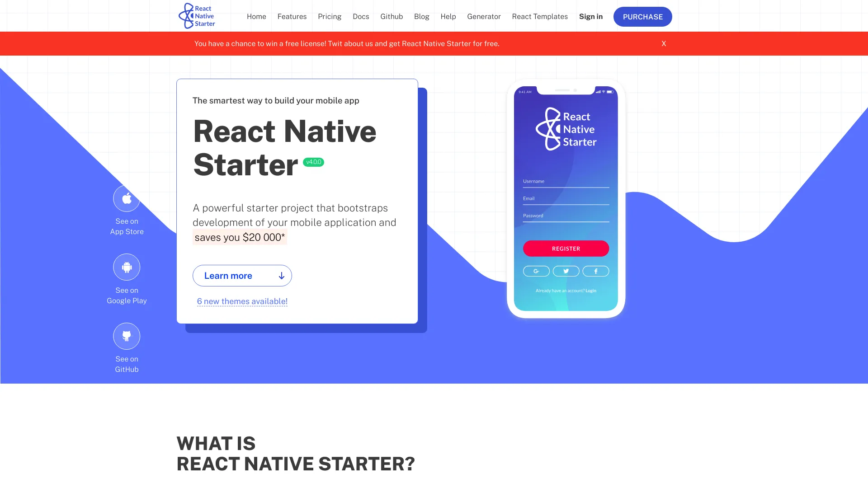
Task: Select the Blog tab in navigation
Action: 421,16
